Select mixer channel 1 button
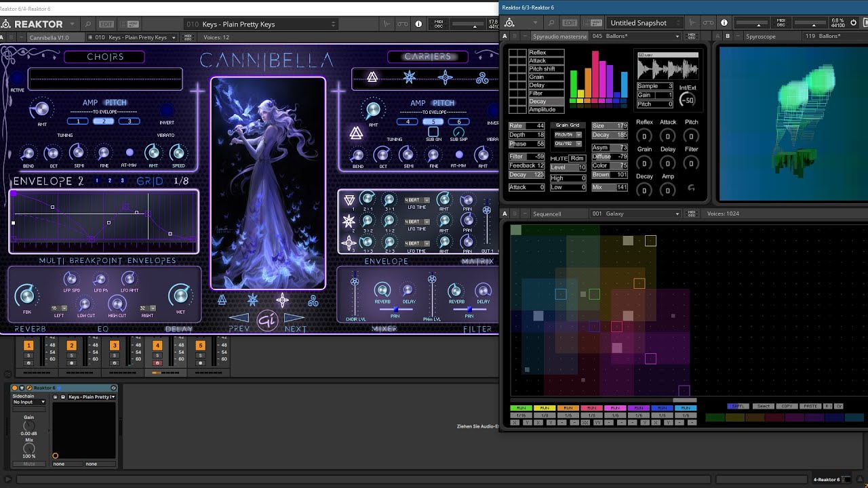 coord(28,346)
